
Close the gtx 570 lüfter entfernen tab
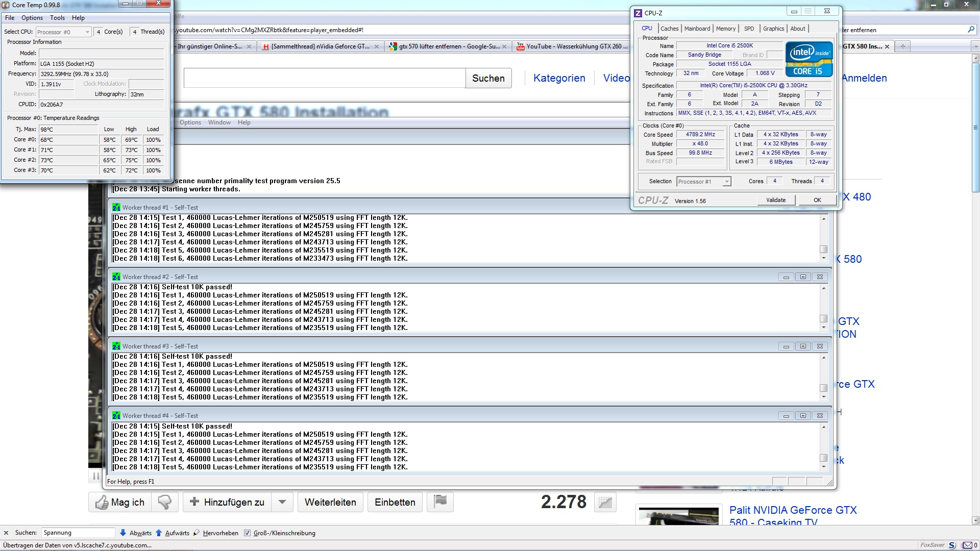coord(504,46)
